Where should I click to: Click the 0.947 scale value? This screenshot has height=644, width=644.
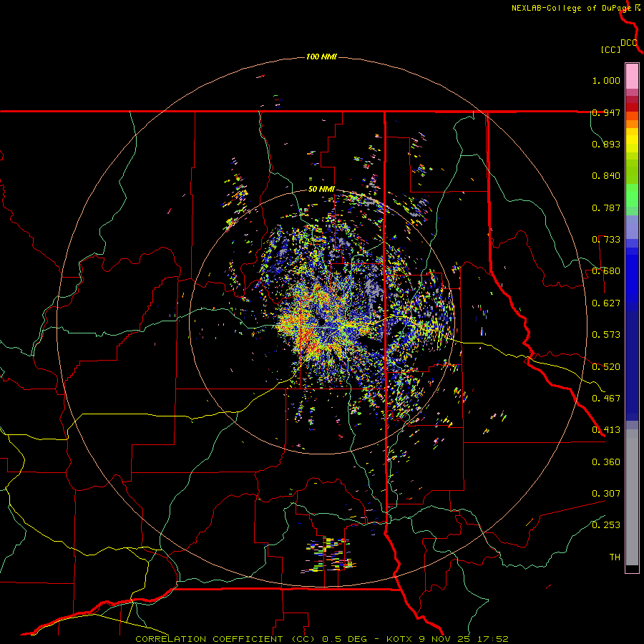606,112
